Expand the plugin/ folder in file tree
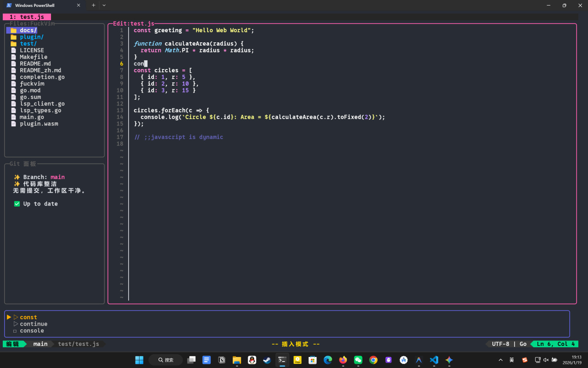The image size is (588, 368). click(x=31, y=37)
